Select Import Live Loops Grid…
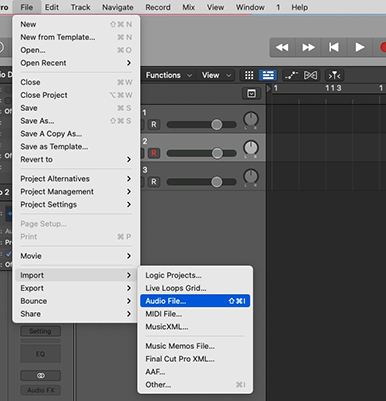The image size is (386, 401). tap(195, 288)
